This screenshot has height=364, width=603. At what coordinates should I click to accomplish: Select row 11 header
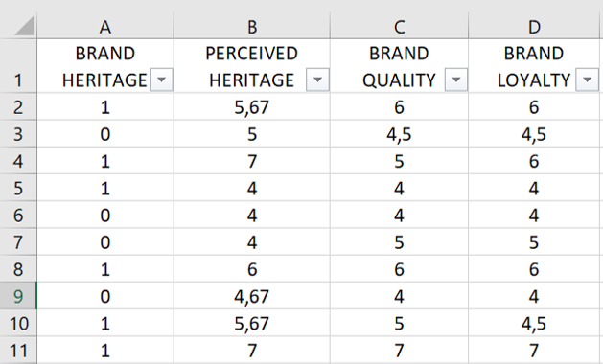tap(18, 351)
